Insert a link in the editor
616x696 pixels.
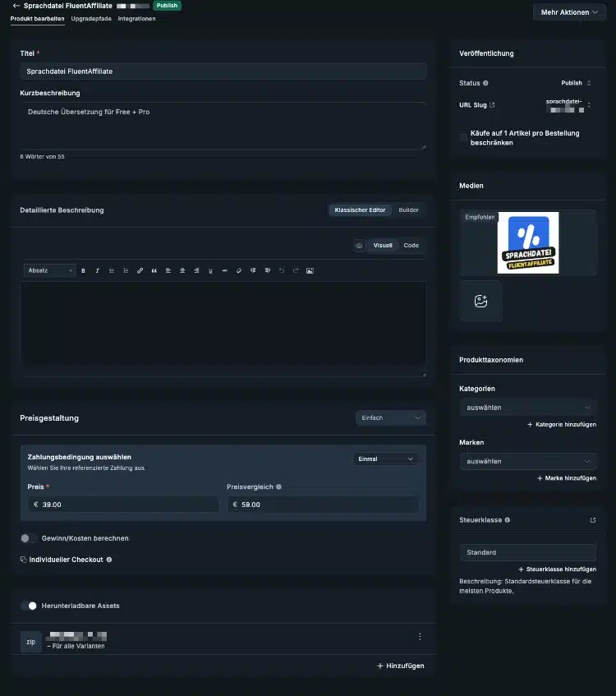(x=140, y=271)
